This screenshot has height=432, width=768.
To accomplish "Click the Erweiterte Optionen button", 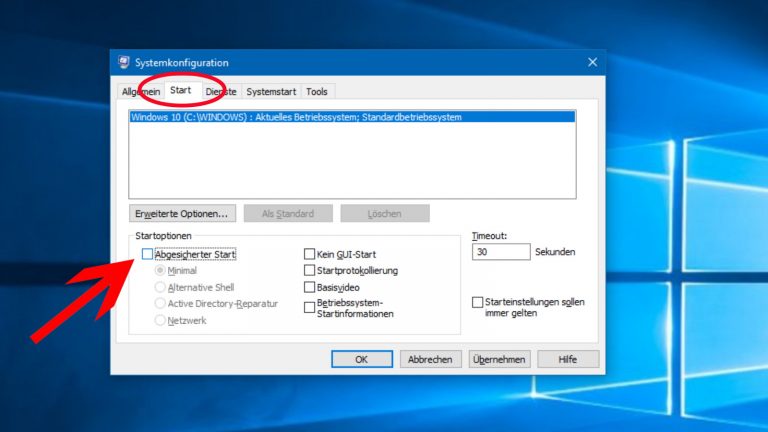I will point(182,213).
